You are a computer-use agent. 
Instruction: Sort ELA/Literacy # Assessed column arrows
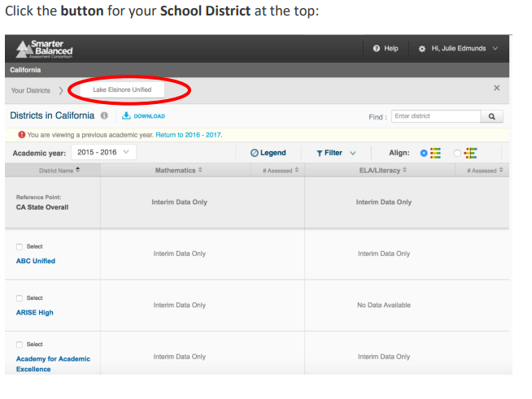(x=501, y=170)
